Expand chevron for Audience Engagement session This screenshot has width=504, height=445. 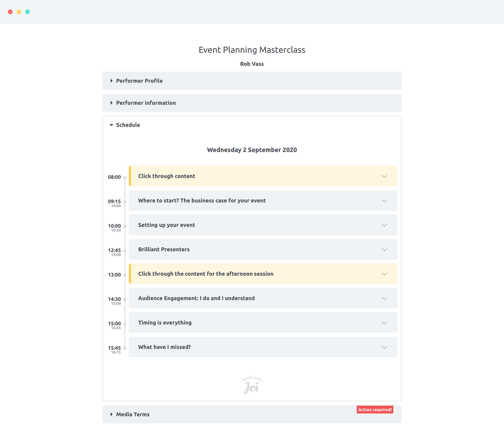(x=384, y=299)
